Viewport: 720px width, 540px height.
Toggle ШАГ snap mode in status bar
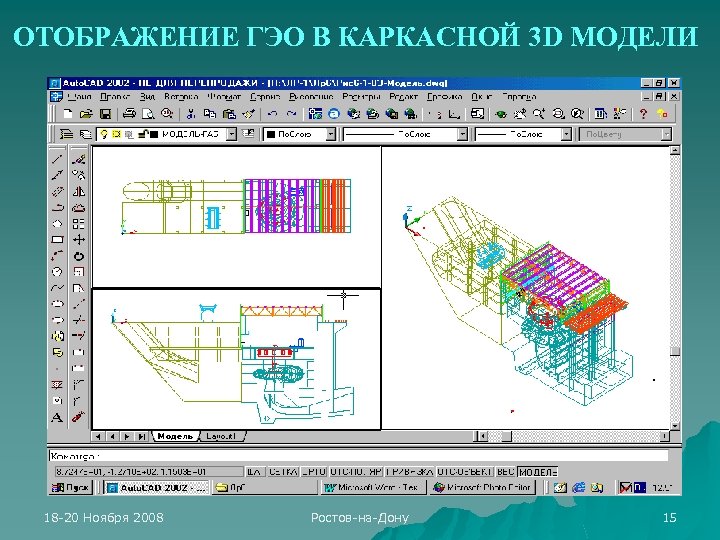click(x=254, y=472)
